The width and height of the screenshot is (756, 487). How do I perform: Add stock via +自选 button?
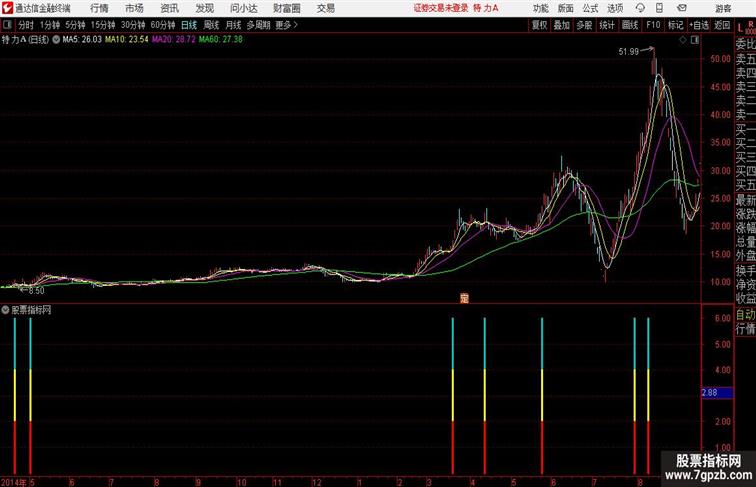coord(699,25)
